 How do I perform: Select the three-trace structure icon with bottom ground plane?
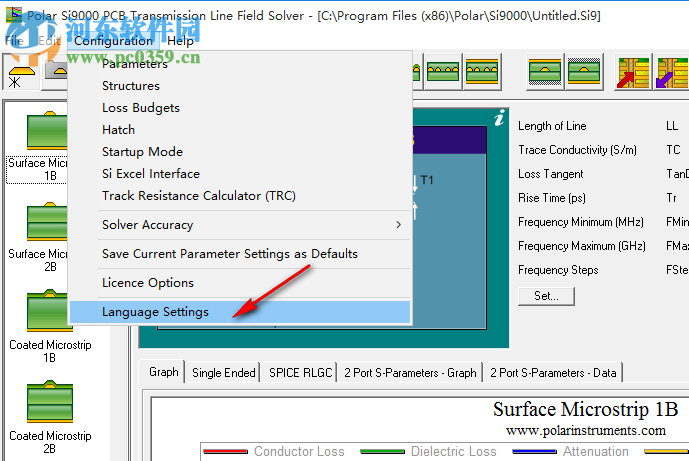[482, 72]
